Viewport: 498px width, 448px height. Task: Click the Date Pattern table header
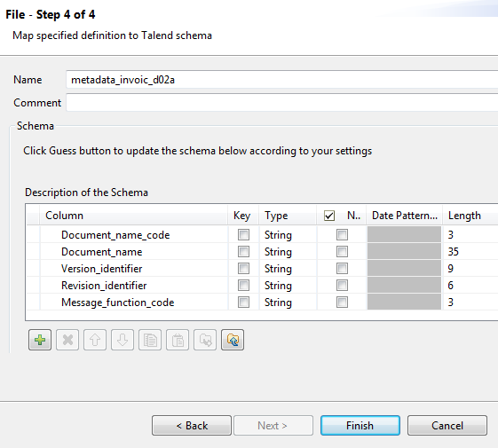tap(404, 216)
